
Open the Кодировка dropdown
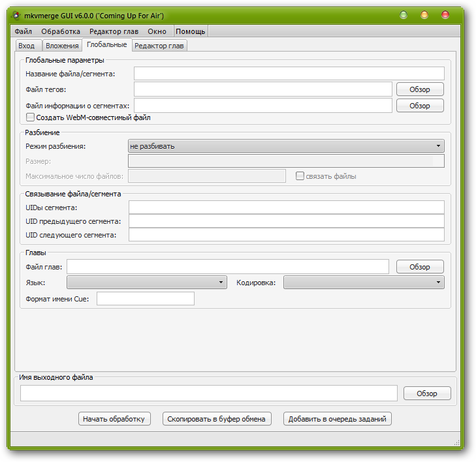(x=364, y=283)
